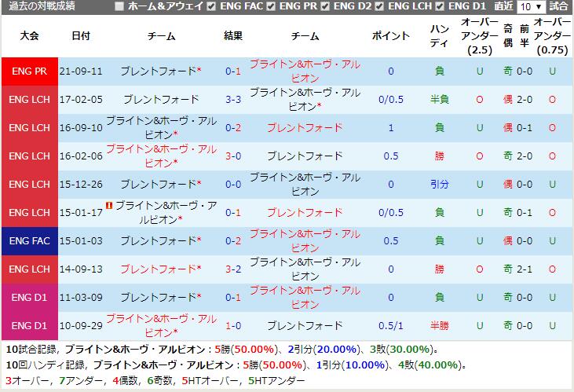The image size is (574, 392).
Task: Click 半勝 handicap result in 10-09-29 row
Action: tap(439, 326)
